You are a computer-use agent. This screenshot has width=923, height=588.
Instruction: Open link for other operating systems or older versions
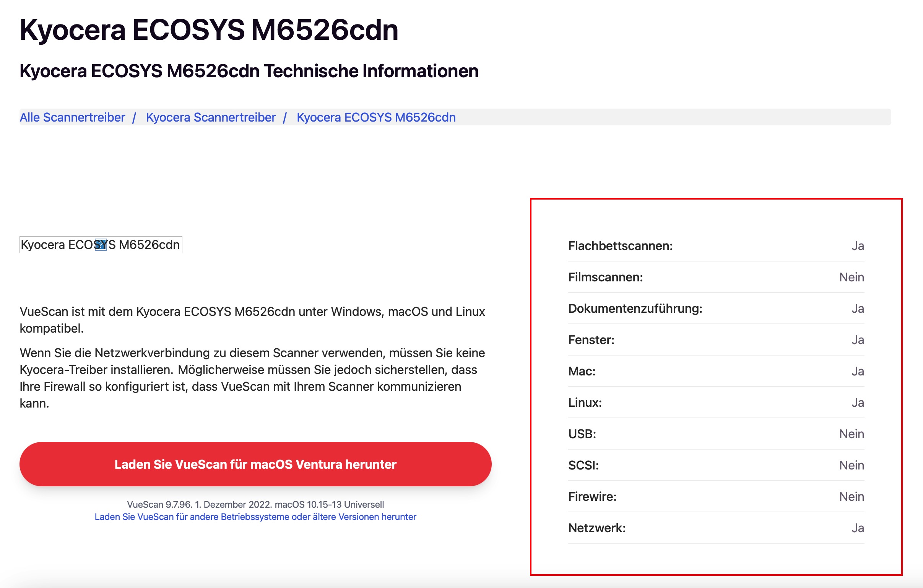coord(255,517)
